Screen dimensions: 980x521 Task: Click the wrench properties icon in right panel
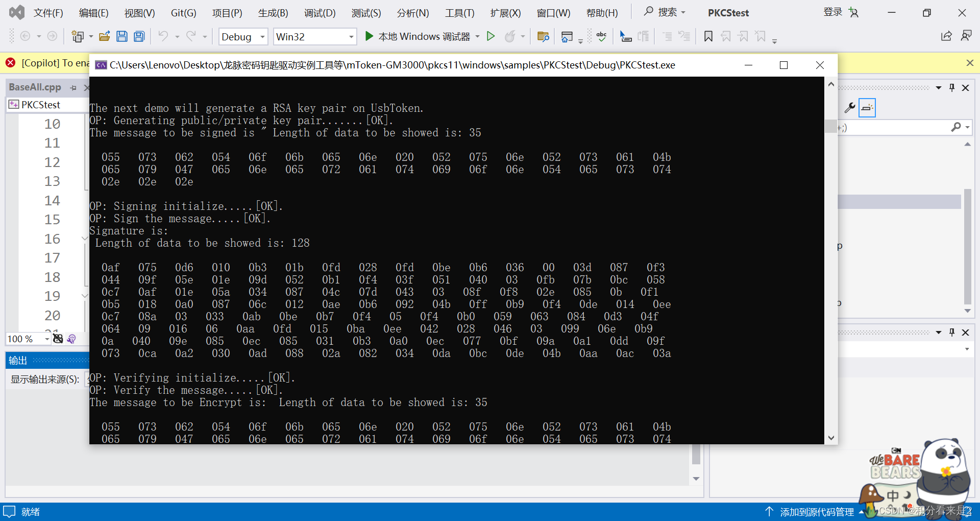click(849, 108)
